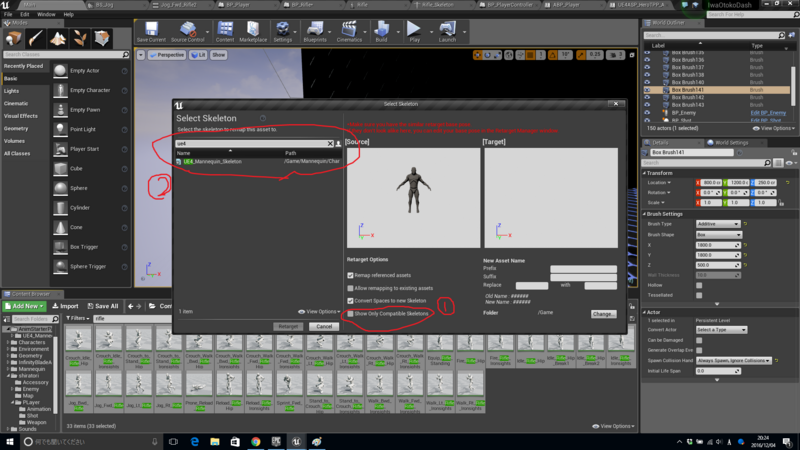This screenshot has height=450, width=800.
Task: Open File Explorer from the taskbar
Action: pyautogui.click(x=215, y=441)
